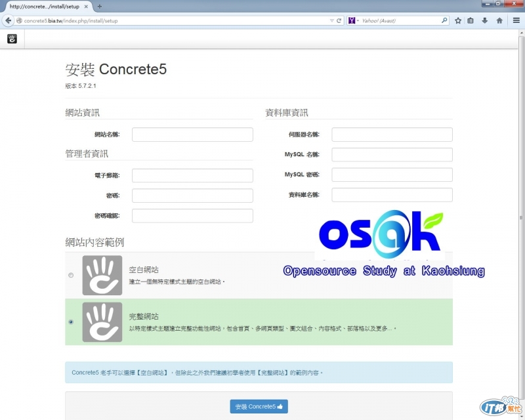
Task: Go to the browser home icon
Action: coord(499,21)
